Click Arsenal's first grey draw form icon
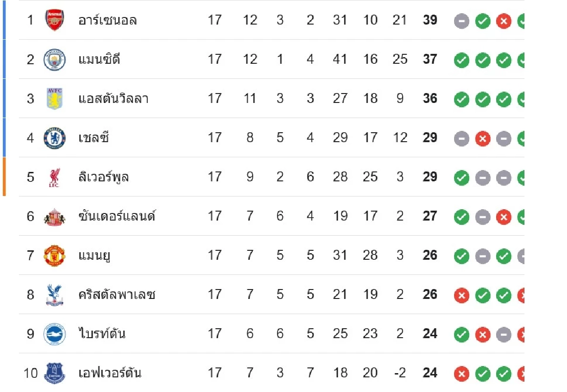This screenshot has width=567, height=392. (462, 21)
